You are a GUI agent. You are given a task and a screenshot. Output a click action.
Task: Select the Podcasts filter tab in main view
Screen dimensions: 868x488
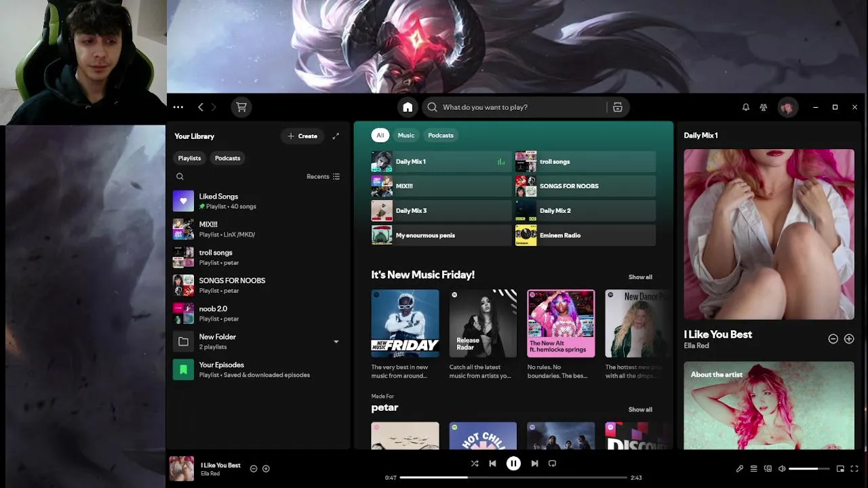click(441, 136)
